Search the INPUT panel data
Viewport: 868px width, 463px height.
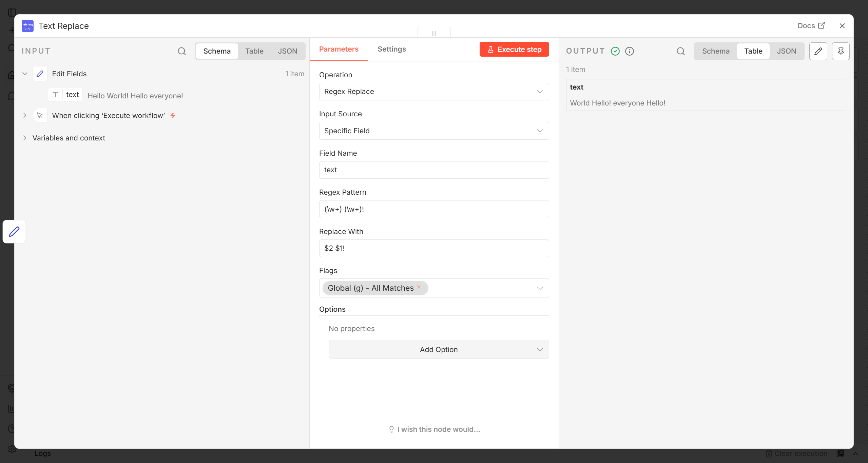[182, 51]
